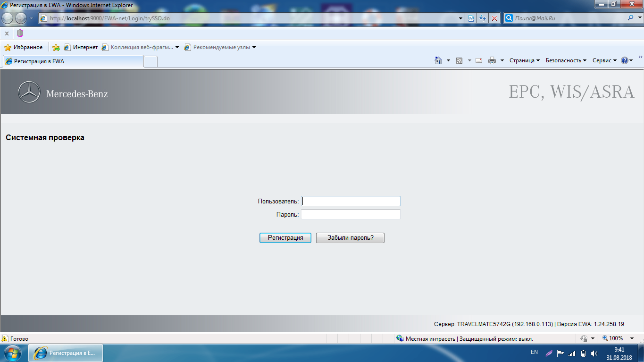
Task: Click the localhost URL in the address bar
Action: [109, 18]
